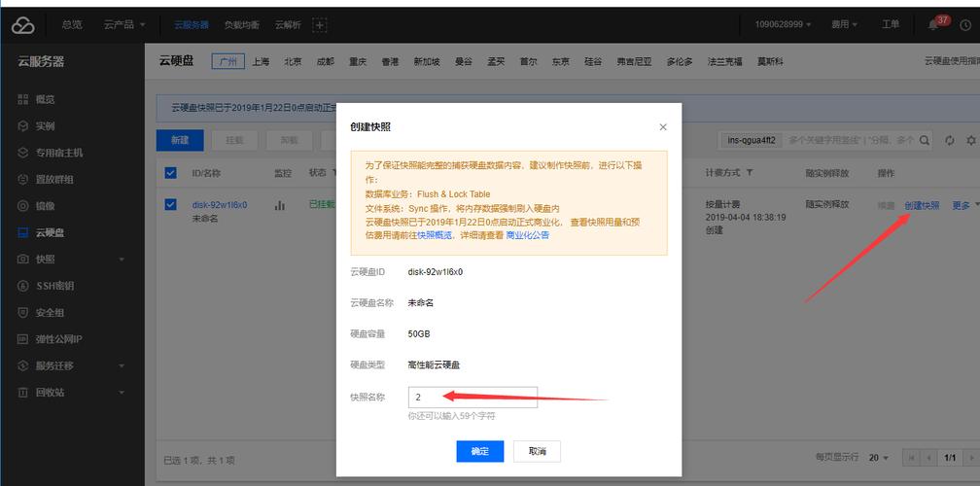
Task: Open 概览 in the sidebar
Action: coord(45,99)
